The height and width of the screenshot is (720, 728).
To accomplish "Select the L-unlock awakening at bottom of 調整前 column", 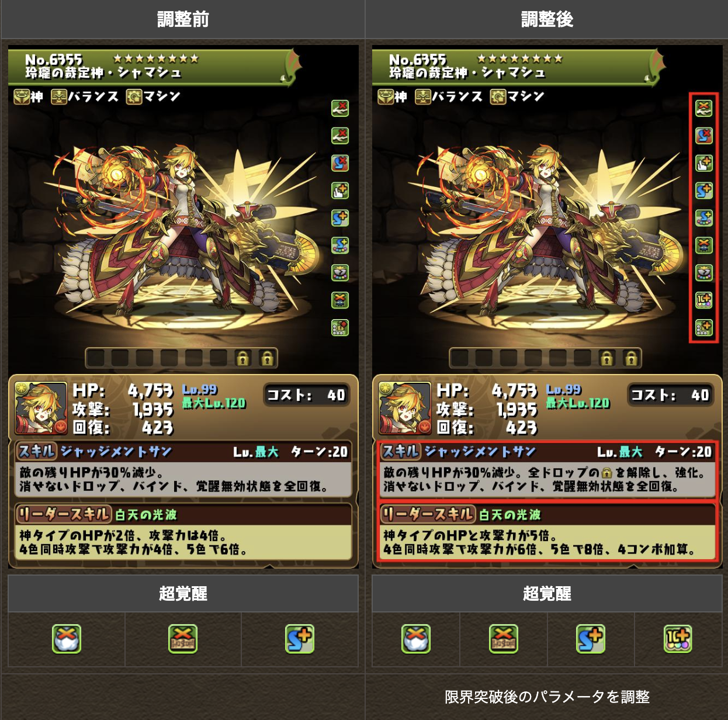I will (340, 327).
